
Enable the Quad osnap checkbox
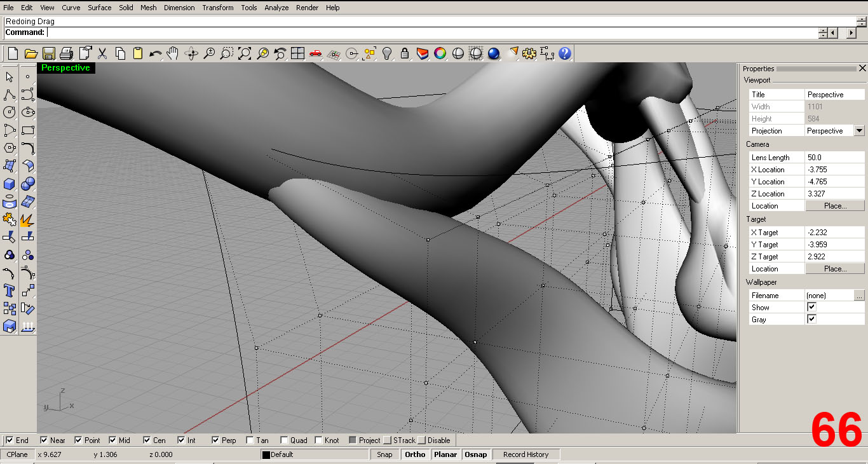click(x=284, y=440)
